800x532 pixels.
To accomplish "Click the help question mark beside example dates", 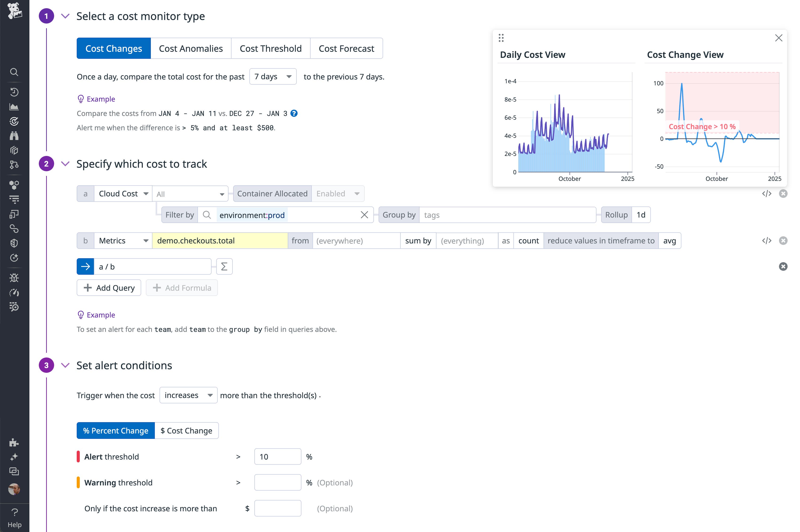I will click(294, 113).
